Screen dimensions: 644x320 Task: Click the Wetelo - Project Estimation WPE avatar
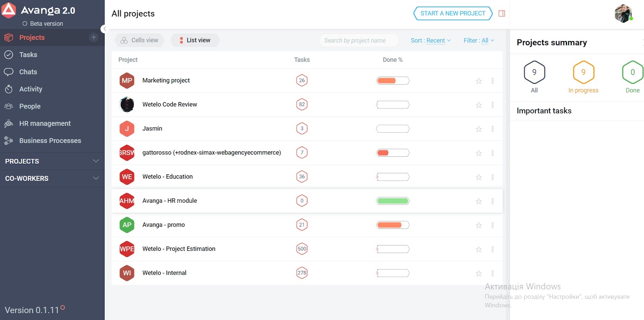(x=127, y=249)
